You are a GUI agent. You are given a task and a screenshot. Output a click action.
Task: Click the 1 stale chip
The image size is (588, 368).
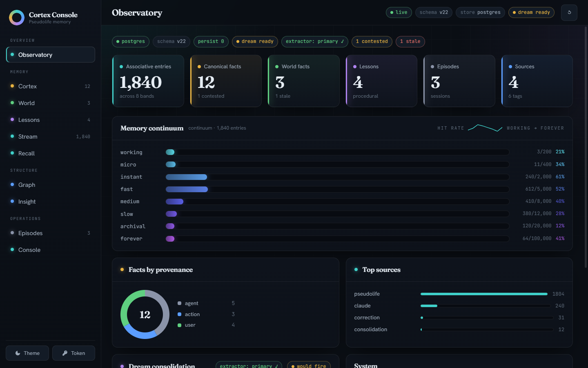click(x=410, y=42)
